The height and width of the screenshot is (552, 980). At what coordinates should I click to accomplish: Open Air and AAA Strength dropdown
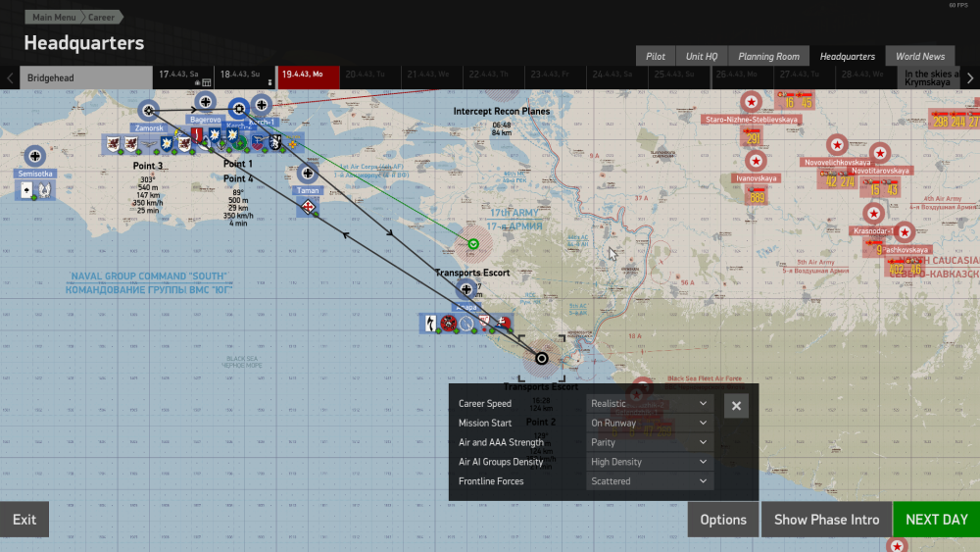pos(650,442)
